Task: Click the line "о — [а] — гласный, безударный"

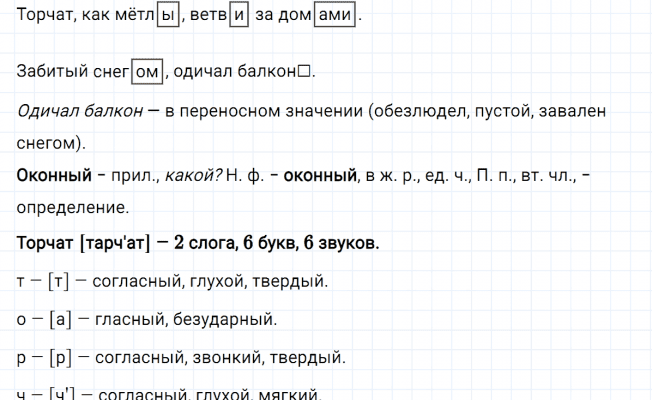Action: tap(147, 320)
